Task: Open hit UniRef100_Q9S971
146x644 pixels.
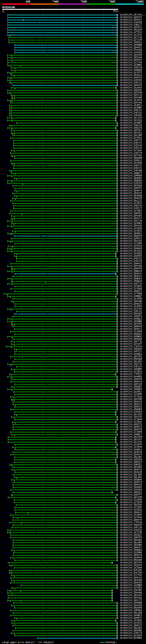Action: point(131,27)
